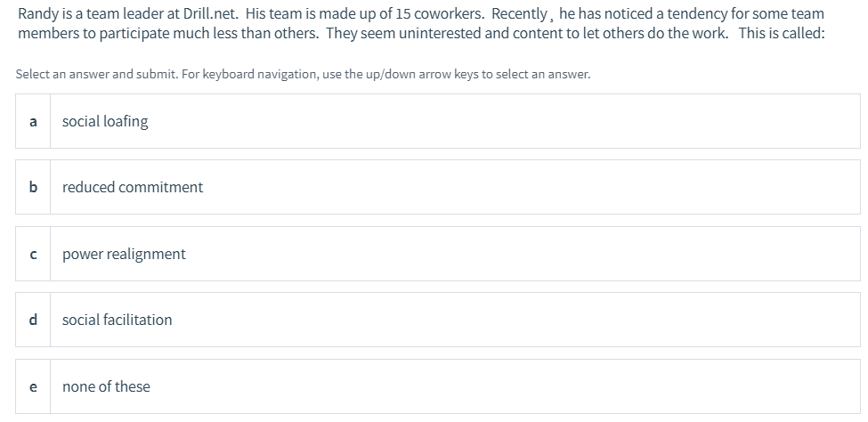The image size is (868, 422).
Task: Click the letter 'b' label box
Action: point(33,187)
